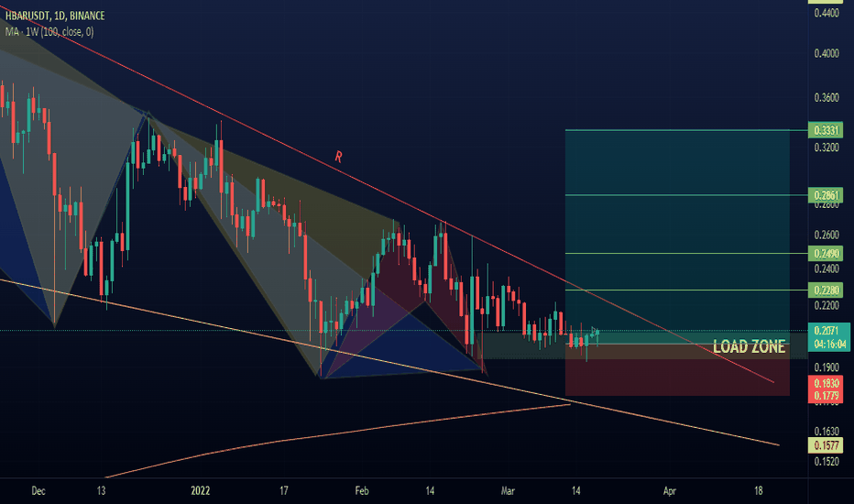Click the 2022 label on time axis
The image size is (854, 504).
tap(200, 491)
